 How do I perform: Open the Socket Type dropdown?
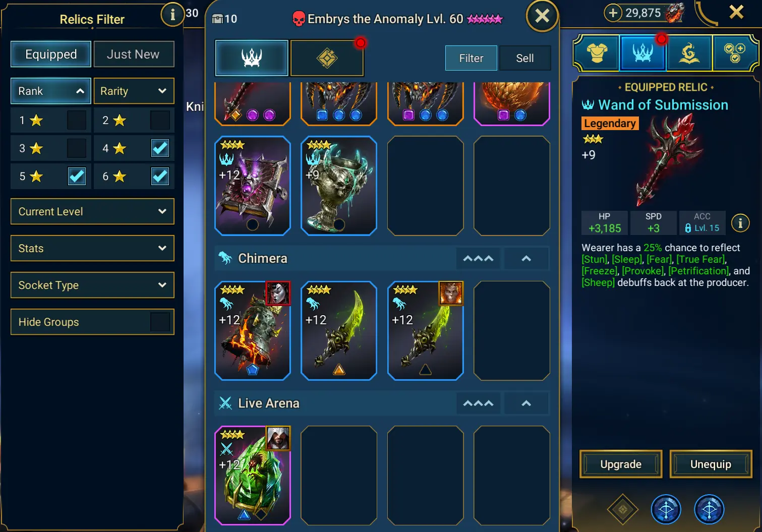click(x=92, y=285)
